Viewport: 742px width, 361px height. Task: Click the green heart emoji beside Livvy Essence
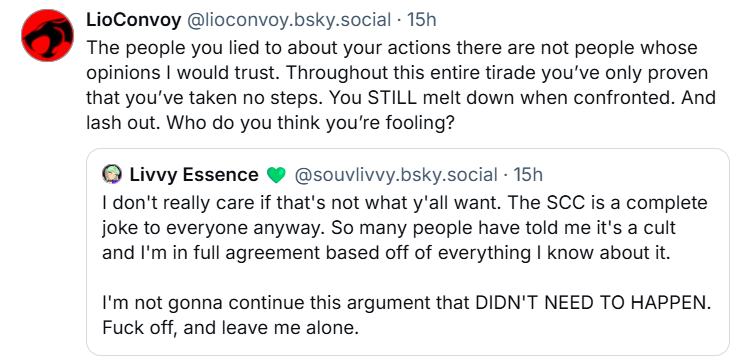click(276, 176)
